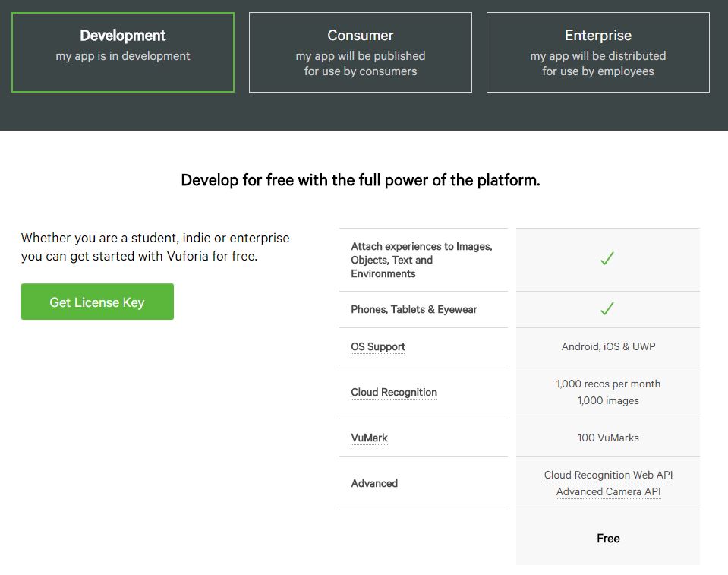Click the '100 VuMarks' value
Screen dimensions: 728x575
coord(608,438)
